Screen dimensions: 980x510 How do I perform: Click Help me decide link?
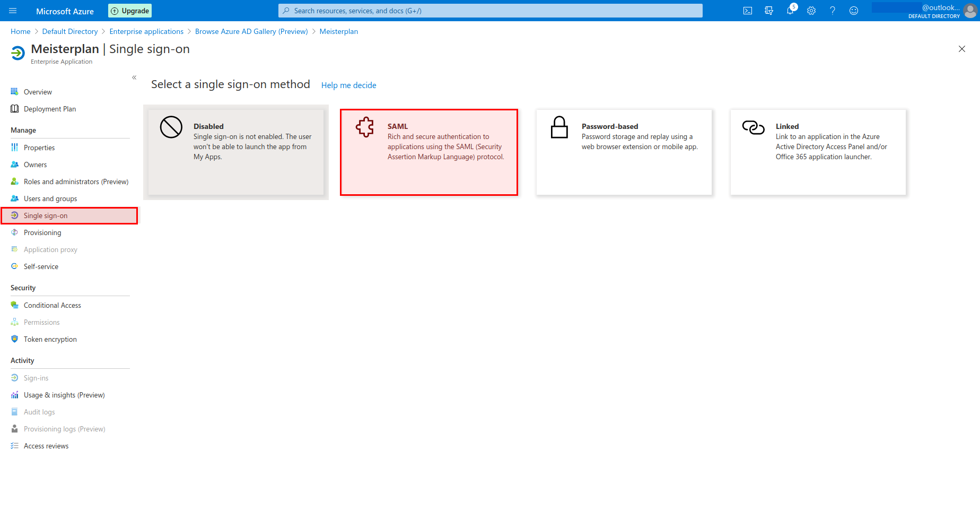coord(349,85)
